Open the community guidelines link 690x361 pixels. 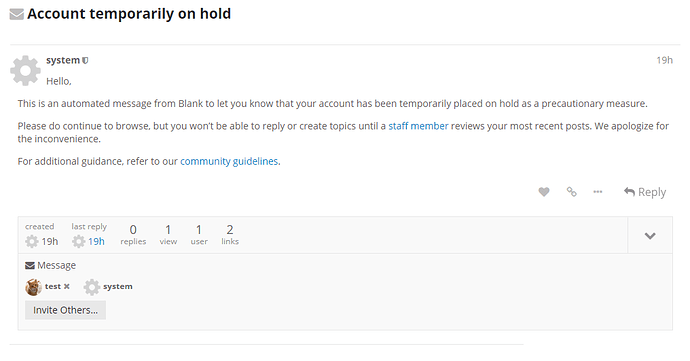pos(229,161)
